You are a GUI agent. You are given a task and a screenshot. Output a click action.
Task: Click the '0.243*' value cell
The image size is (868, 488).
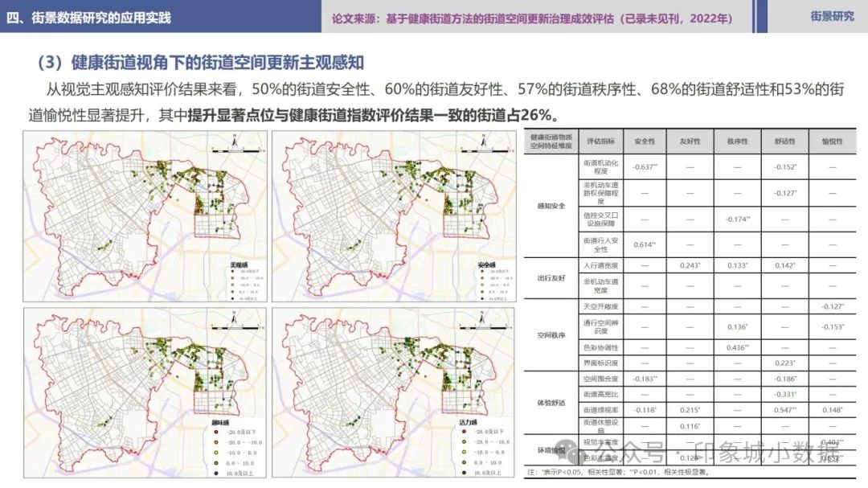coord(690,265)
